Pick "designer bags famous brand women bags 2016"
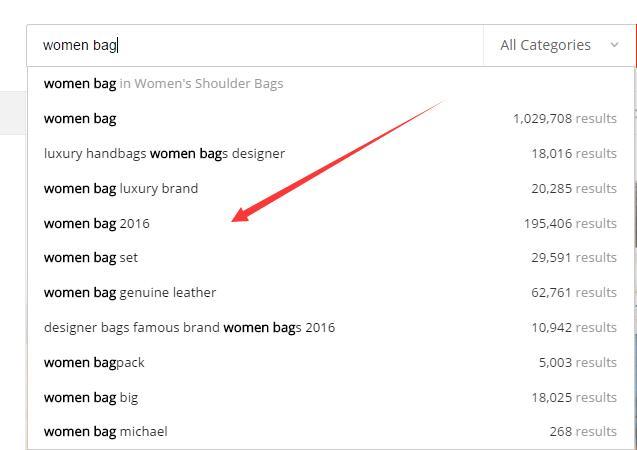Screen dimensions: 637x450 [x=189, y=327]
